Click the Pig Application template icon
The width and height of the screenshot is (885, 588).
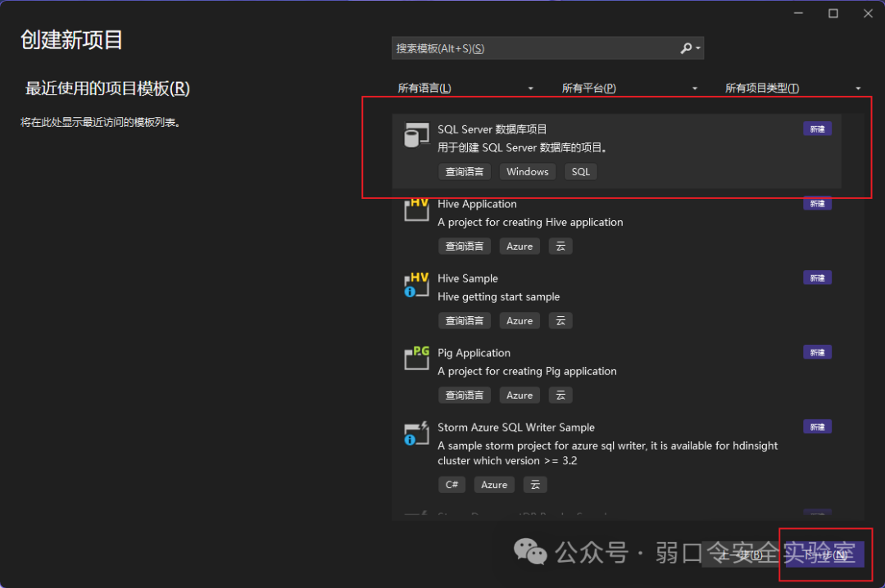coord(416,359)
